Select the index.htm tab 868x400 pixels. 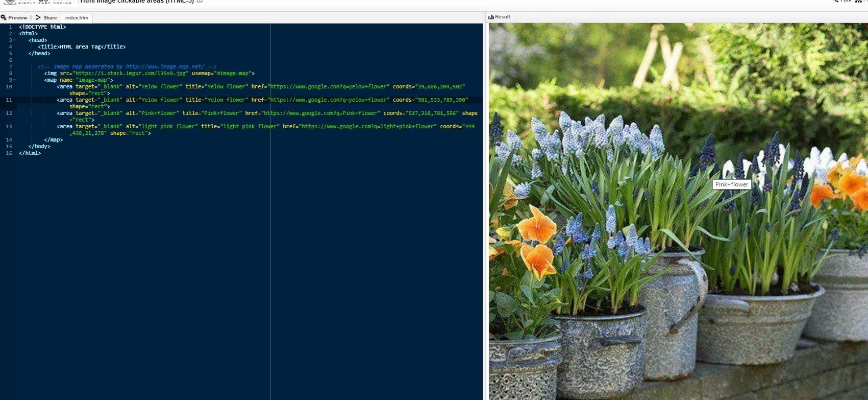coord(77,17)
